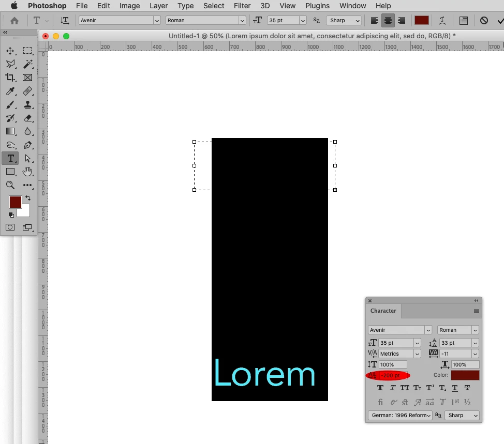
Task: Select the Clone Stamp tool
Action: click(x=27, y=104)
